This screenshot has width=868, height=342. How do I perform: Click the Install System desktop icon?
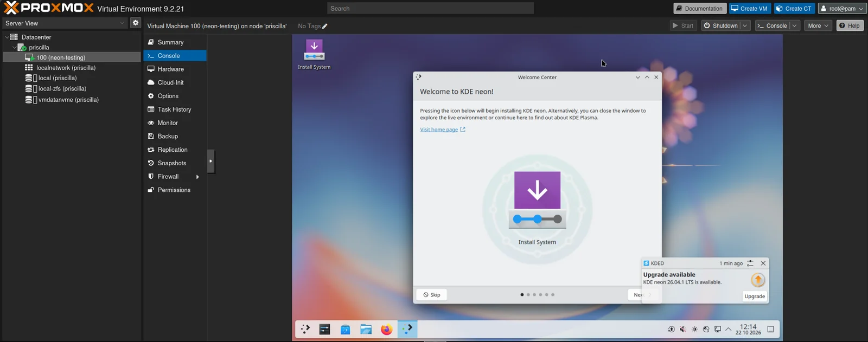(314, 54)
